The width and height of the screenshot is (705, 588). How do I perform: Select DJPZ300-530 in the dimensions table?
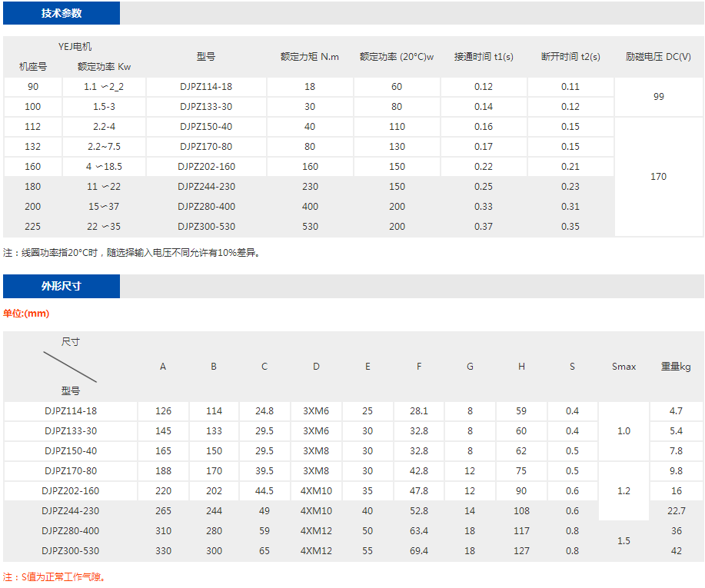click(71, 551)
